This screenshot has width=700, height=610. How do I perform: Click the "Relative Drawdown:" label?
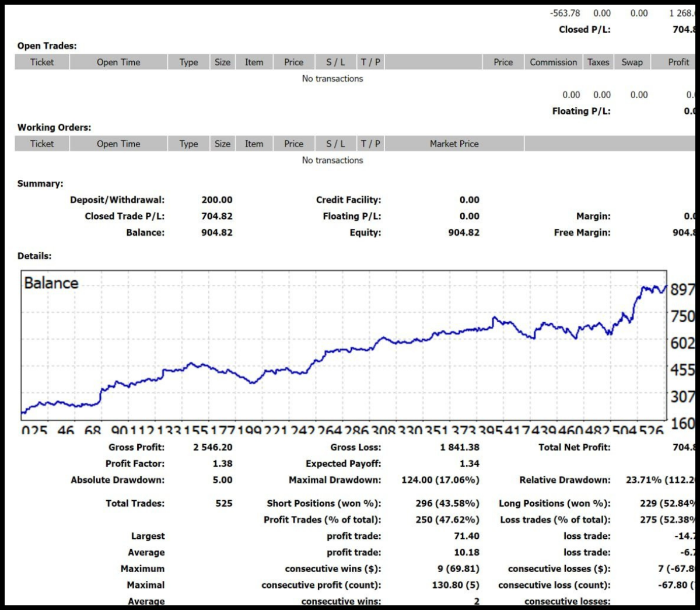click(x=565, y=480)
